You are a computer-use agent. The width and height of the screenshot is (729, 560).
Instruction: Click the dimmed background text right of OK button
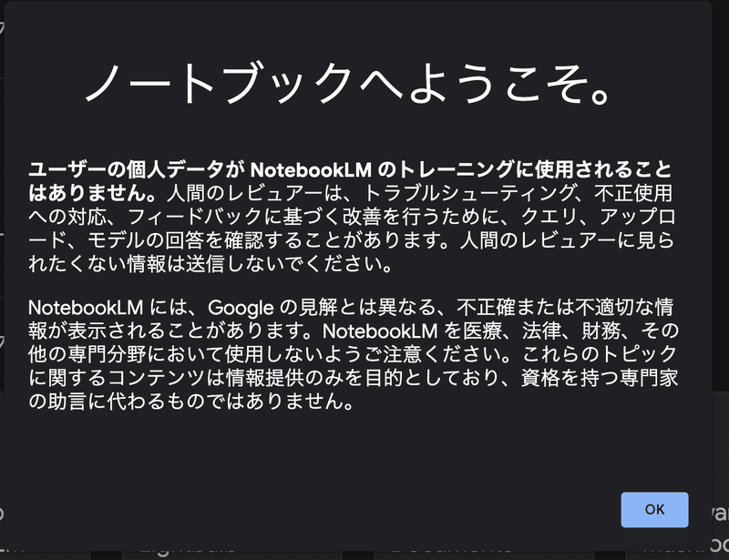pos(721,514)
